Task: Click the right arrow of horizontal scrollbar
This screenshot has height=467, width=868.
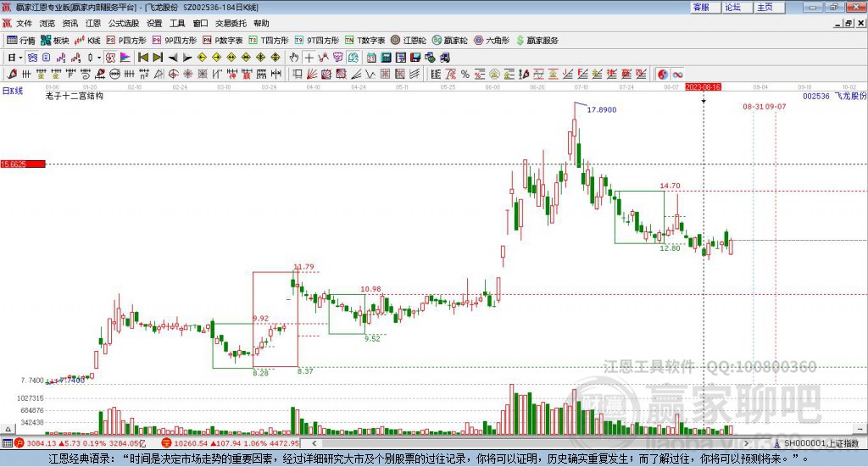Action: (746, 443)
